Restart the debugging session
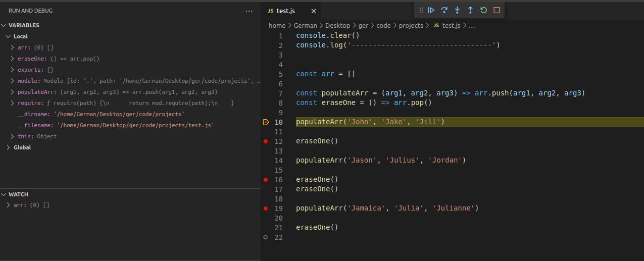Viewport: 644px width, 261px height. point(483,10)
